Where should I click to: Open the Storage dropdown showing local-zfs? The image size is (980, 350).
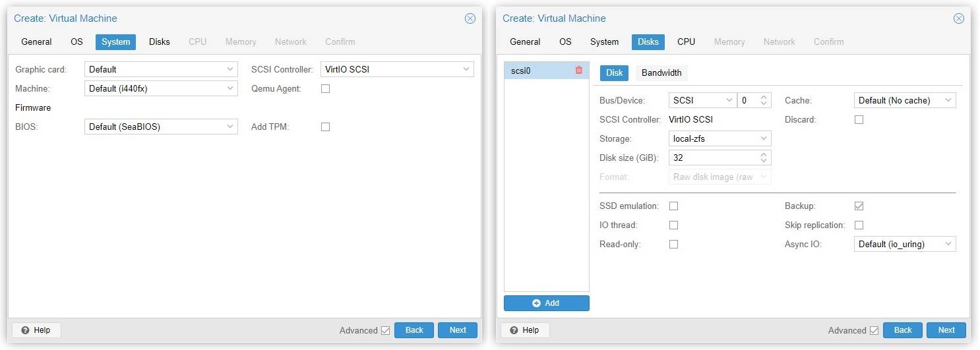[720, 139]
